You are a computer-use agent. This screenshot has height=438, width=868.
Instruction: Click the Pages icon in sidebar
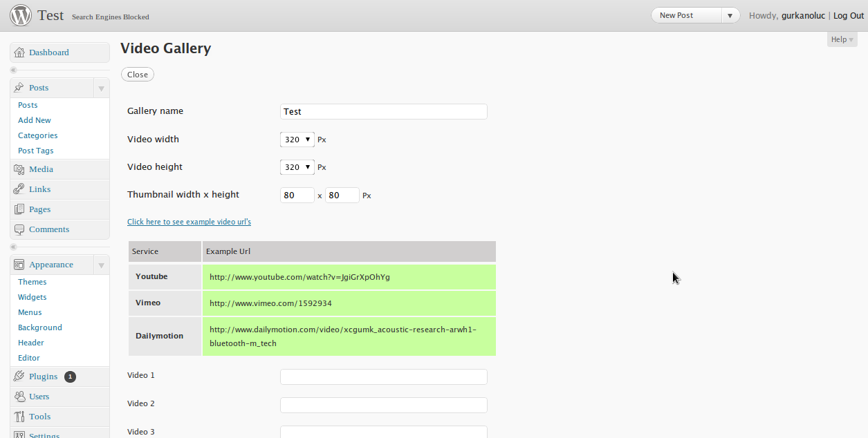click(x=19, y=209)
